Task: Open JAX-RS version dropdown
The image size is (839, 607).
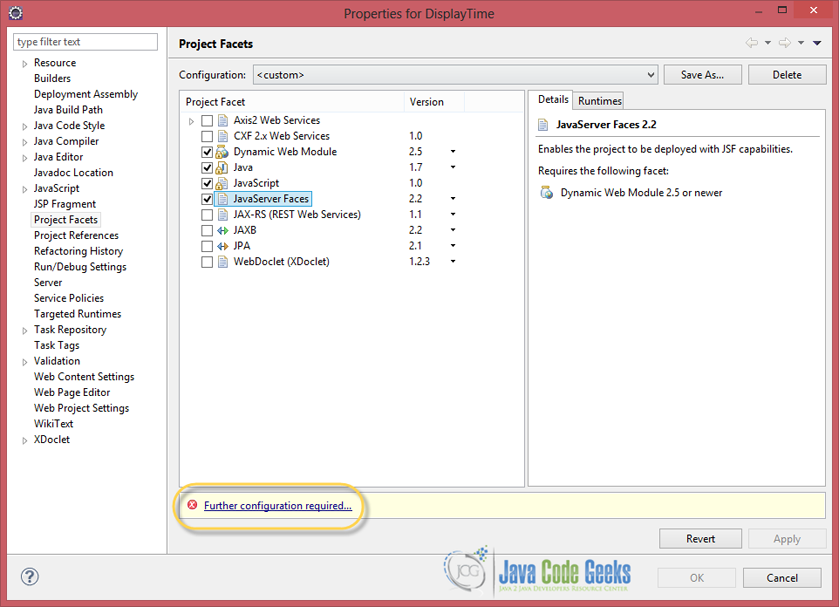Action: click(x=453, y=214)
